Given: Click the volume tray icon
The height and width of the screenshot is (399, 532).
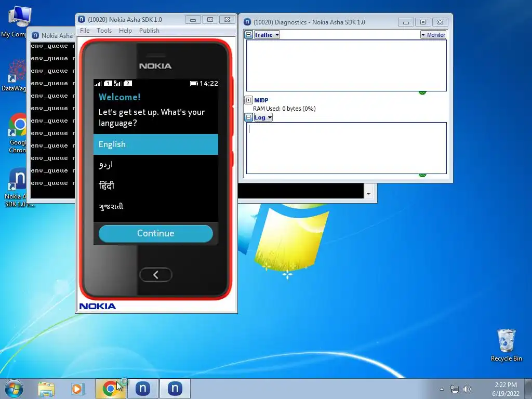Looking at the screenshot, I should [x=467, y=389].
